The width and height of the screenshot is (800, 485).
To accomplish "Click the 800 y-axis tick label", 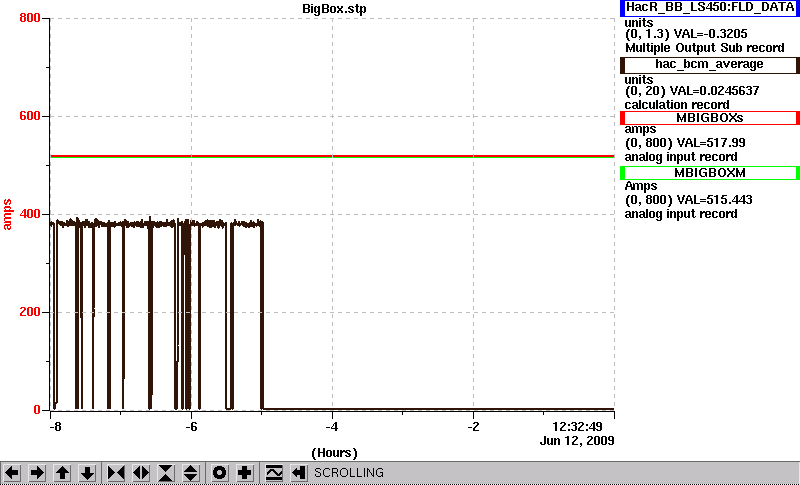I will point(30,18).
